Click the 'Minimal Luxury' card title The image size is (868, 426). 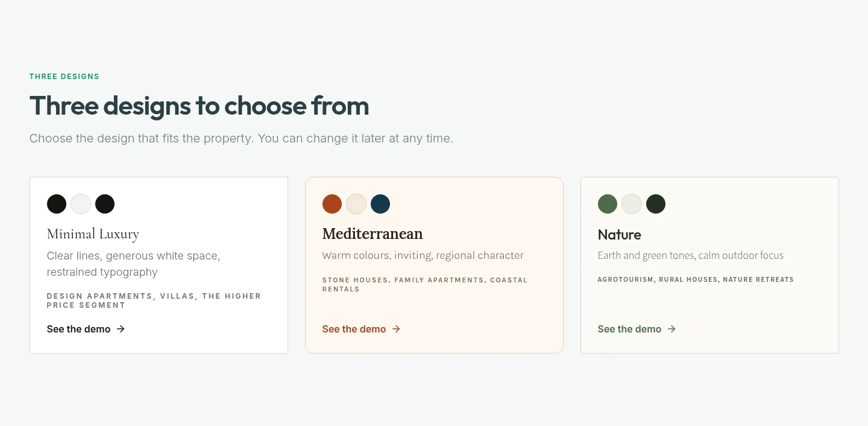pyautogui.click(x=93, y=234)
